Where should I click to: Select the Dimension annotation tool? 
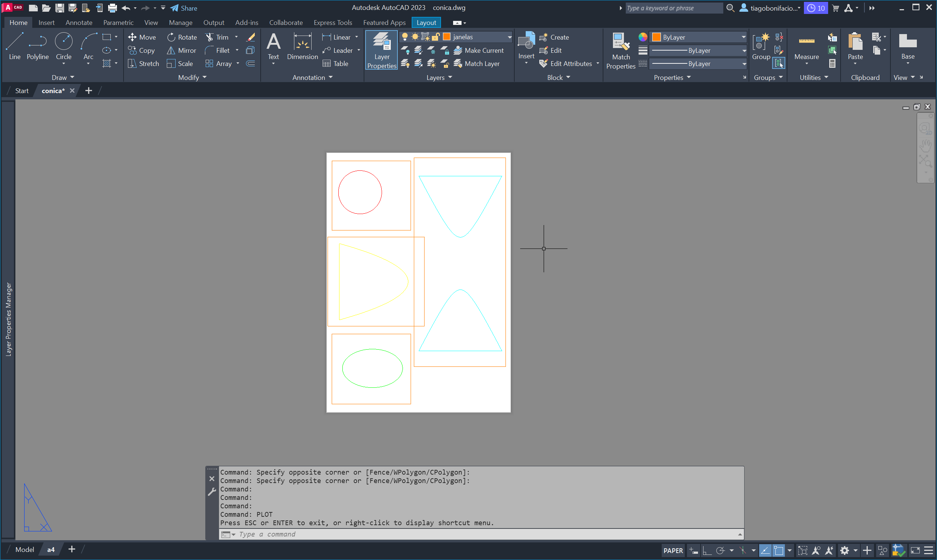[302, 46]
